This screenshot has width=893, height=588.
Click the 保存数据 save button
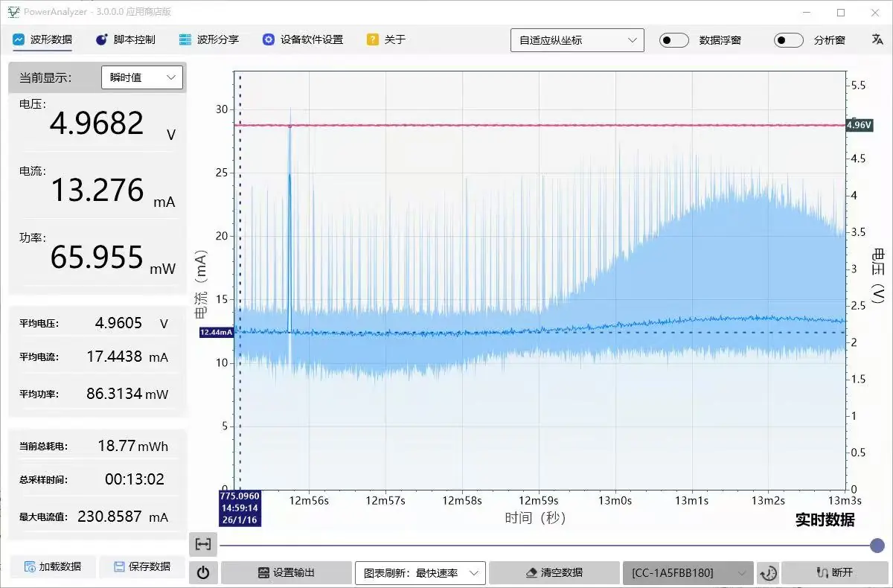coord(142,566)
